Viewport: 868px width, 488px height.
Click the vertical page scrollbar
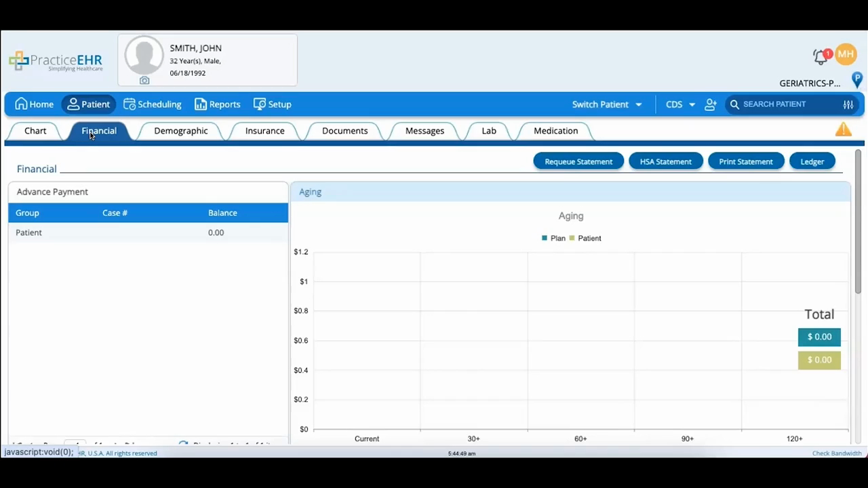(x=858, y=222)
